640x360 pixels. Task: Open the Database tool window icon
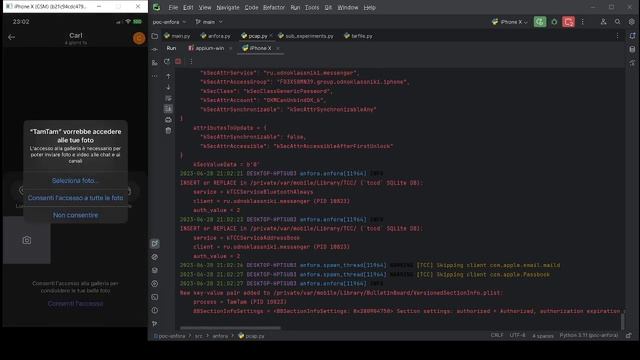632,49
